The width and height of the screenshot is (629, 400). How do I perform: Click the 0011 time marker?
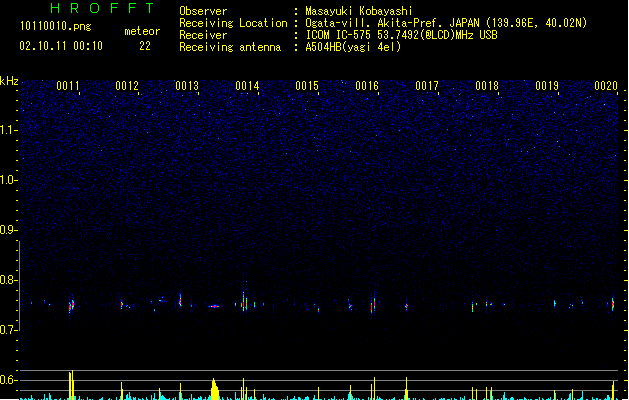[68, 86]
